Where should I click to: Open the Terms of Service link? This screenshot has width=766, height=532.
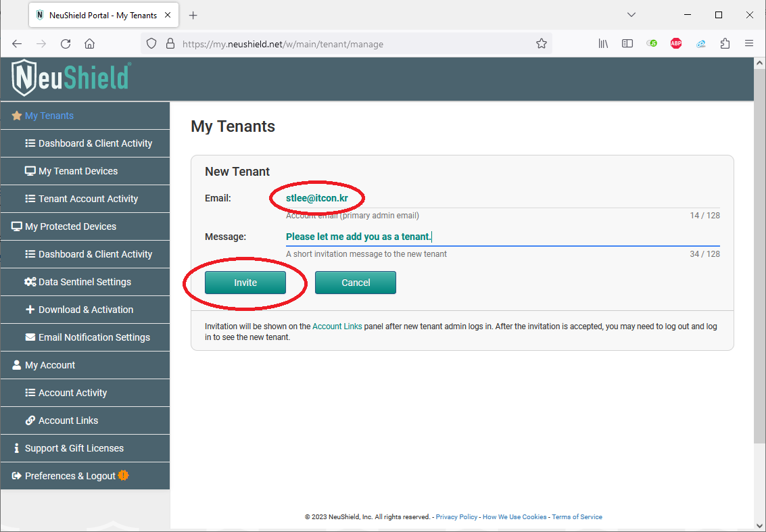click(577, 517)
